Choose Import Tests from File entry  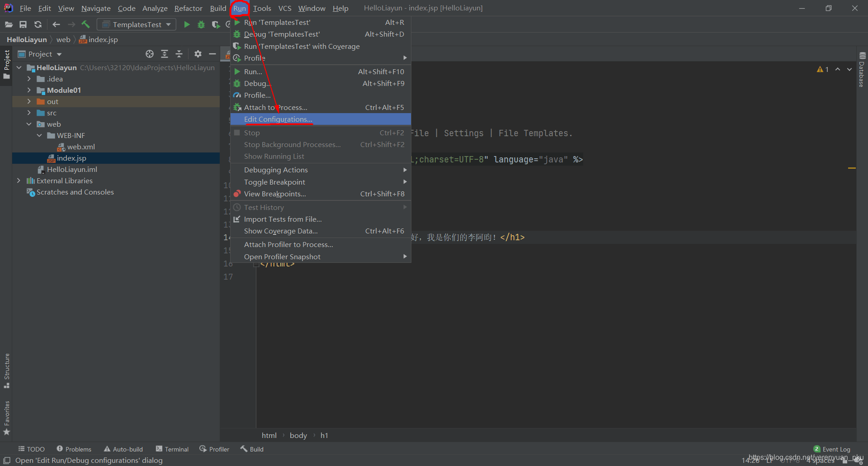click(321, 219)
